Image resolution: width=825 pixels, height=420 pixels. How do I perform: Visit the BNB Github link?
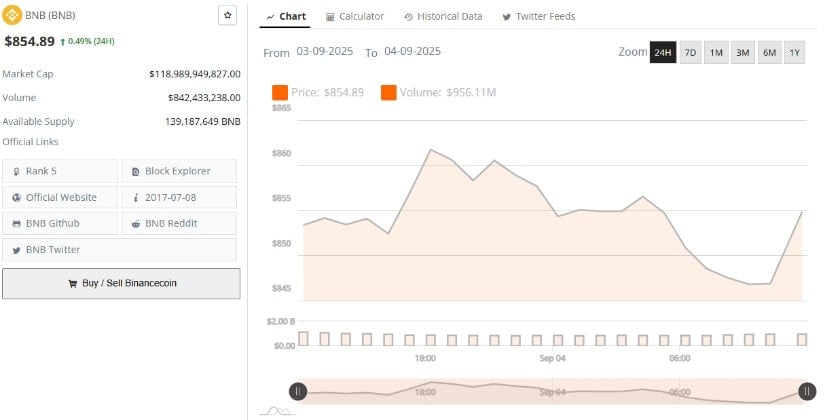click(60, 223)
